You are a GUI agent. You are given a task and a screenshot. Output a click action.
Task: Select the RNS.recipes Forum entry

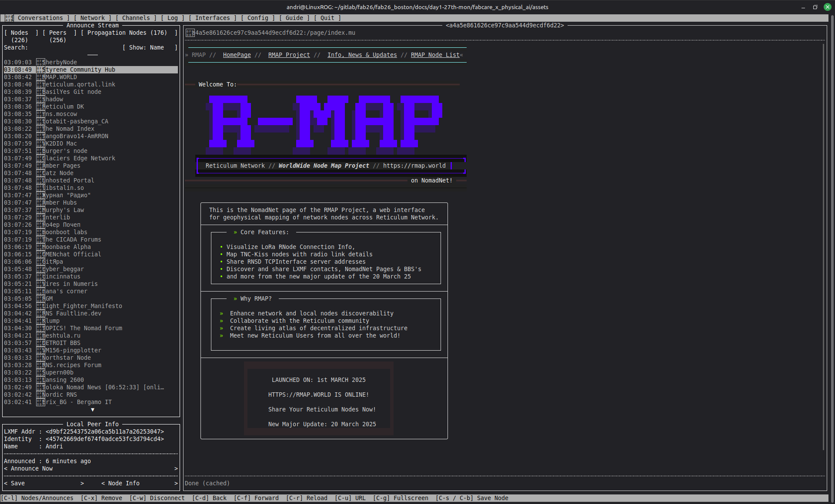coord(91,365)
